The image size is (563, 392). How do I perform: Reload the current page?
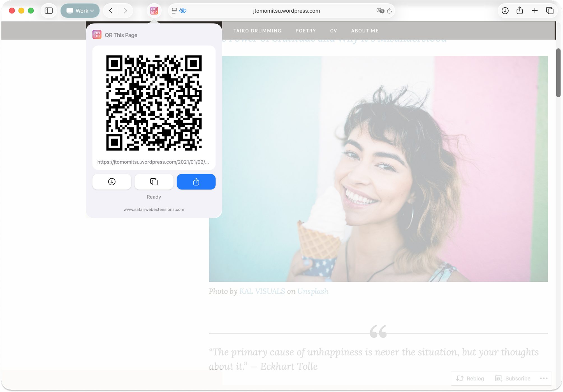coord(389,11)
